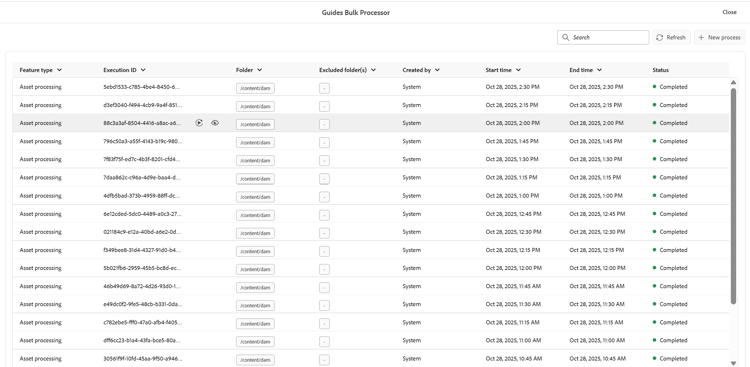This screenshot has width=750, height=367.
Task: Click excluded folder tag in the 2:15 PM row
Action: coord(324,106)
